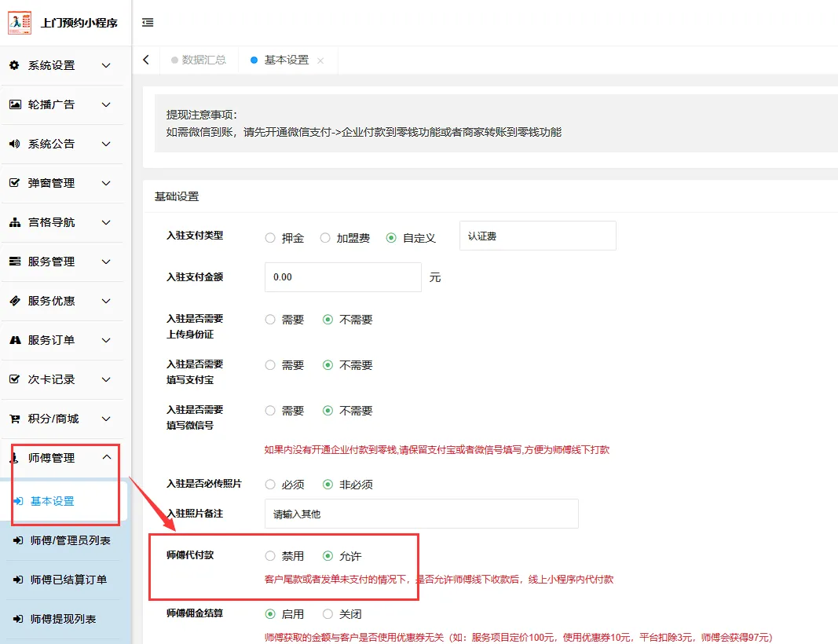Click the 上门预约小程序 logo image
Screen dimensions: 838x644
(19, 23)
